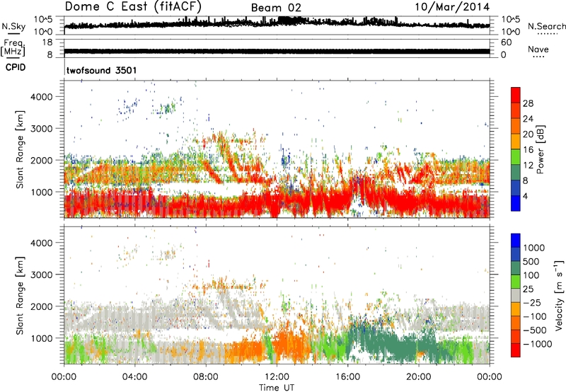Click the dotted line sample under 'Nave'
The image size is (566, 392).
pos(538,57)
